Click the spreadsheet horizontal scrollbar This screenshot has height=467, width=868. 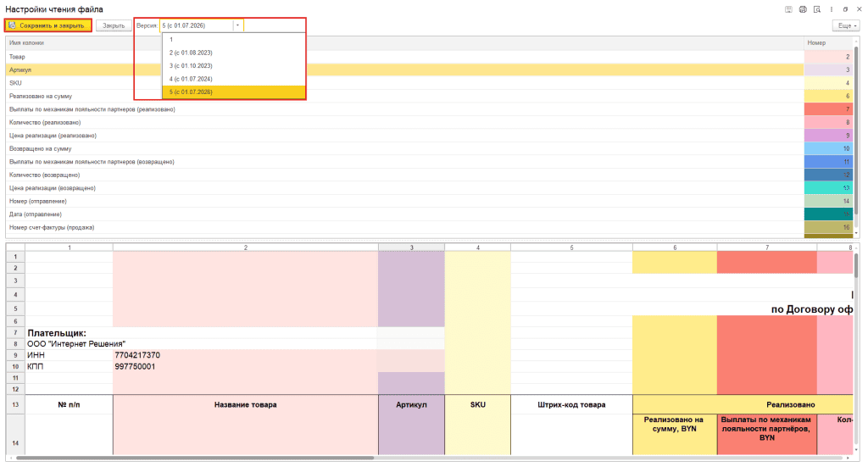pos(195,459)
